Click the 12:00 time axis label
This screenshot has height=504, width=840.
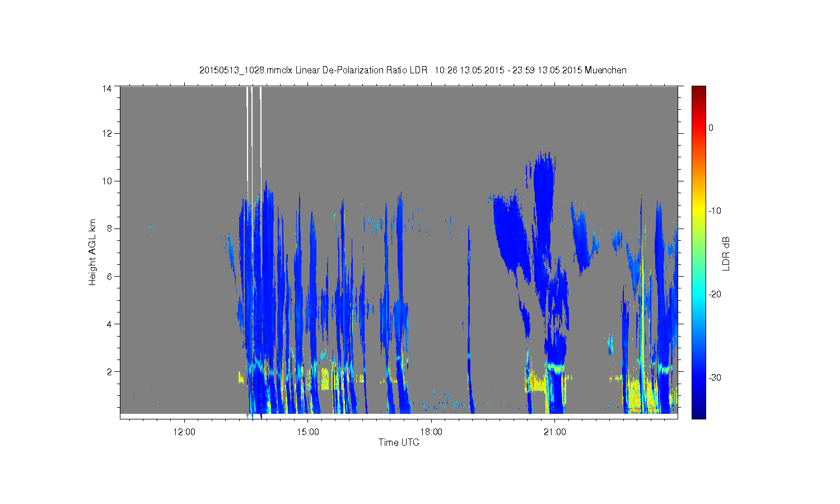184,432
